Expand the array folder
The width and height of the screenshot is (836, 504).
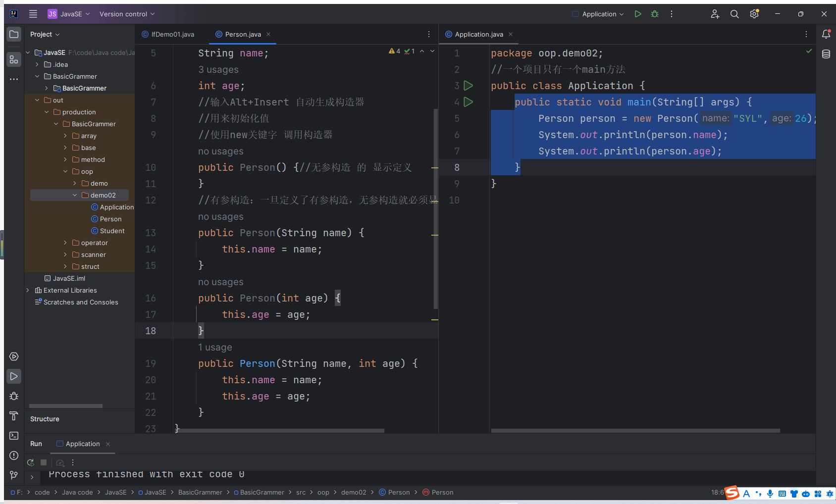point(65,136)
